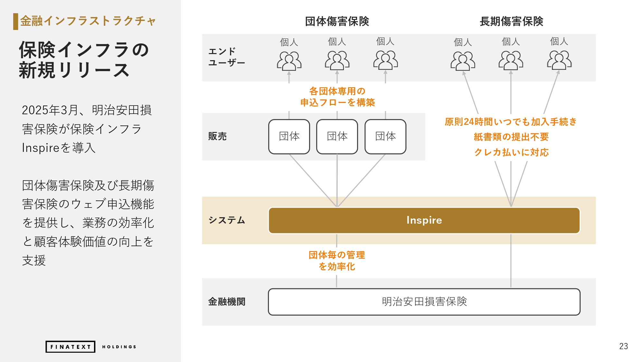The width and height of the screenshot is (644, 362).
Task: Click the 団体傷害保険 column heading
Action: coord(337,21)
